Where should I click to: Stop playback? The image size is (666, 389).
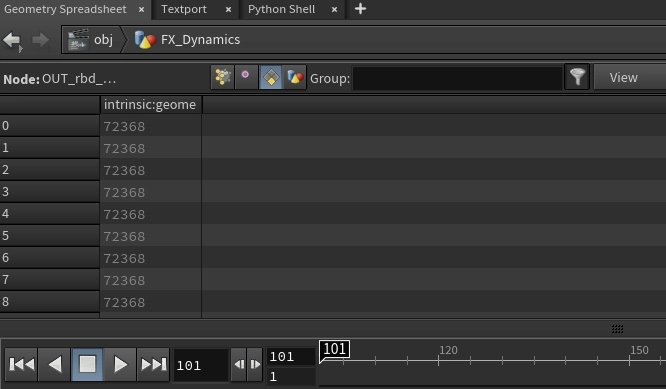tap(87, 364)
